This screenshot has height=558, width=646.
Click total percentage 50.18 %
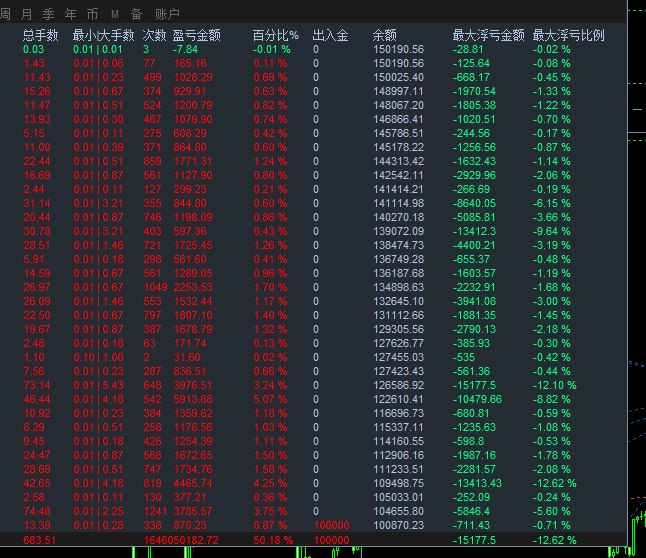pos(273,541)
